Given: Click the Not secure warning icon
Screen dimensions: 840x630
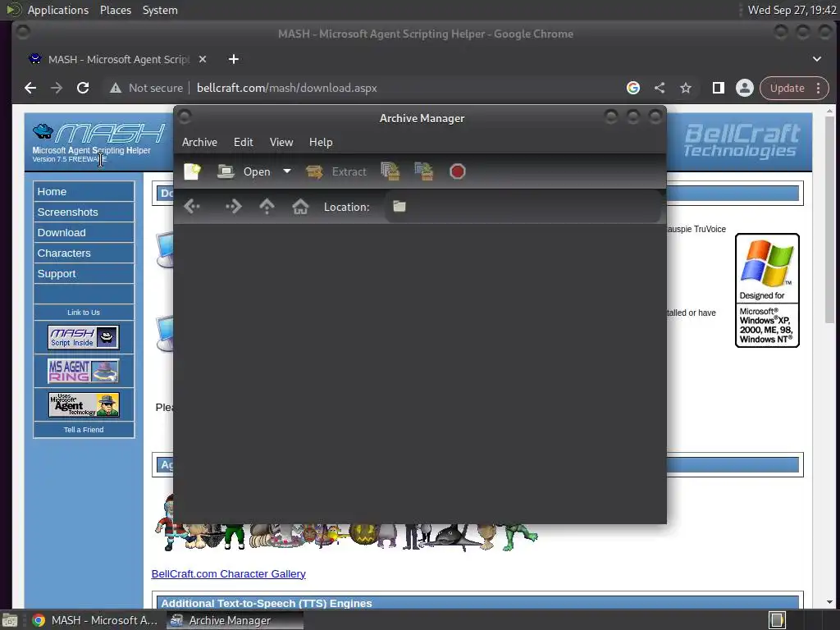Looking at the screenshot, I should point(116,88).
